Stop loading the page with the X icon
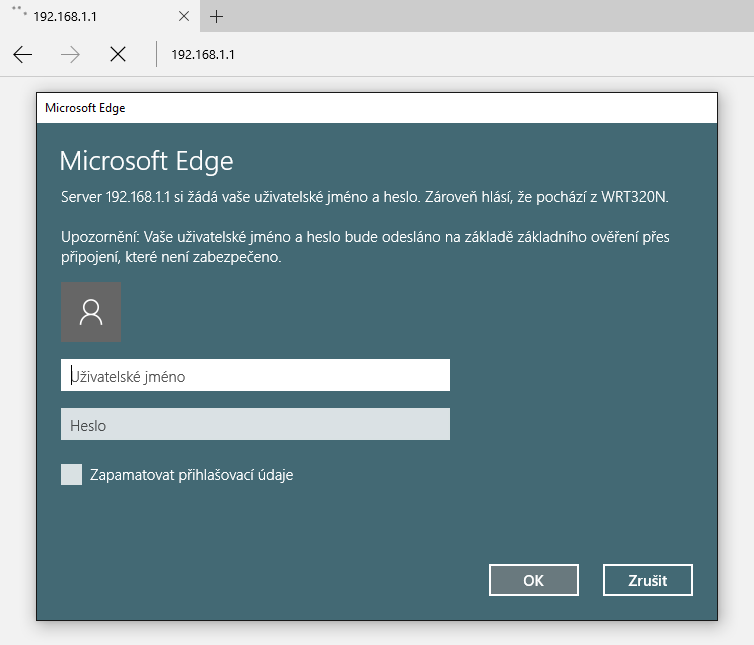754x645 pixels. point(118,54)
